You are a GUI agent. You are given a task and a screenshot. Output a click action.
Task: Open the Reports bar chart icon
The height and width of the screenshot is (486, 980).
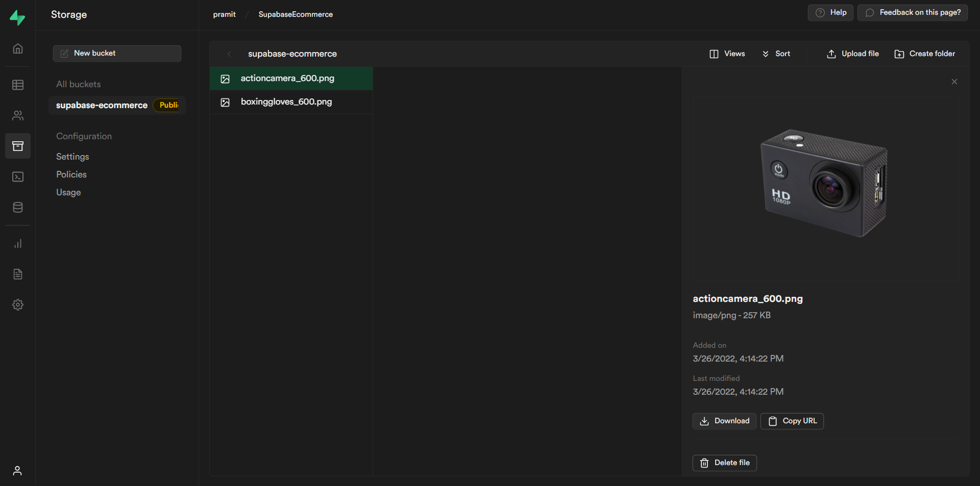[x=18, y=244]
